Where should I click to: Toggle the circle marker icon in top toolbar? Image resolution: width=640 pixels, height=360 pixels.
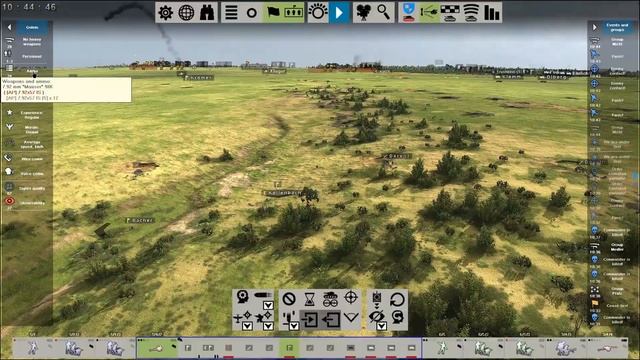point(252,13)
